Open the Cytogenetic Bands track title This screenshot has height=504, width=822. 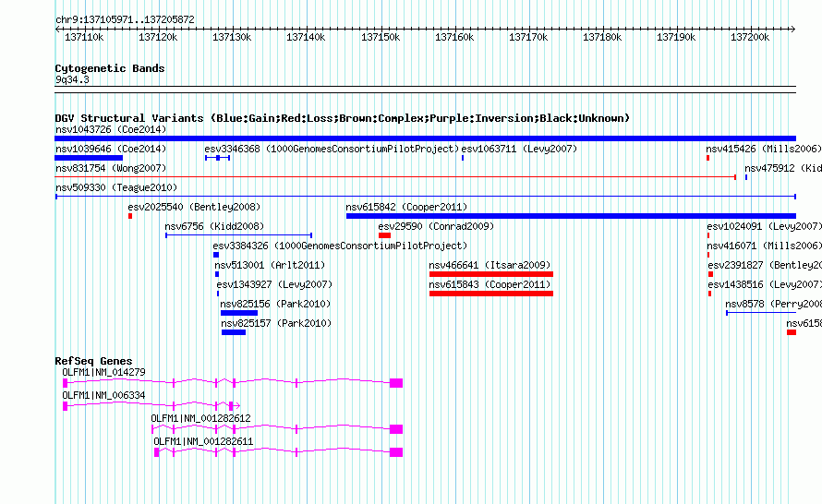[x=110, y=68]
